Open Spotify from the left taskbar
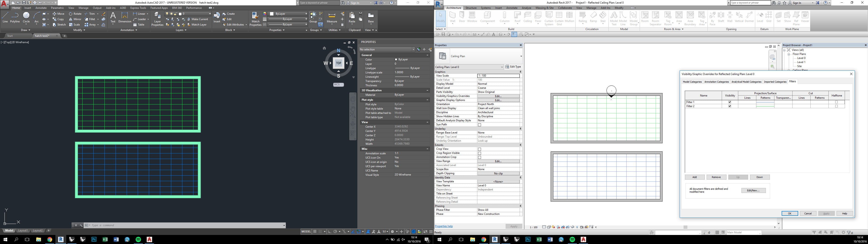868x244 pixels. 138,240
